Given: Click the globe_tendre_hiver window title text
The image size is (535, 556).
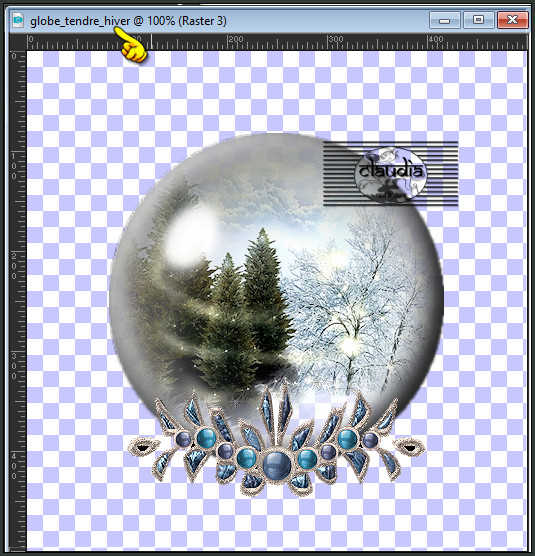Looking at the screenshot, I should click(128, 21).
